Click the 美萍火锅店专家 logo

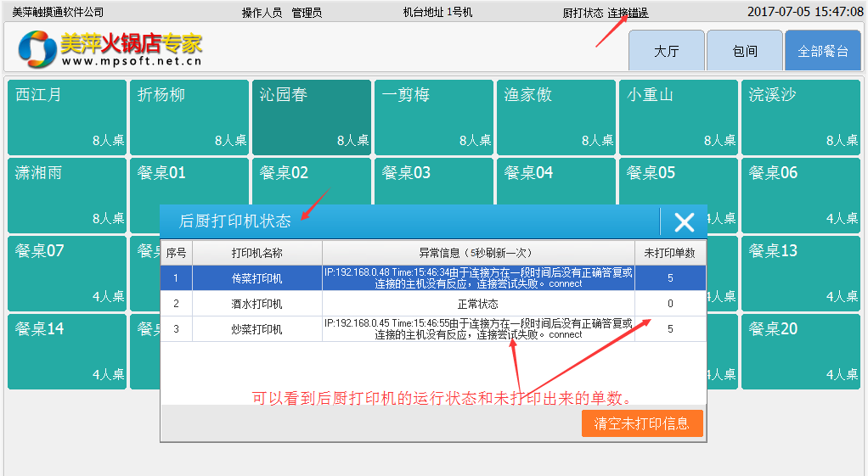110,49
